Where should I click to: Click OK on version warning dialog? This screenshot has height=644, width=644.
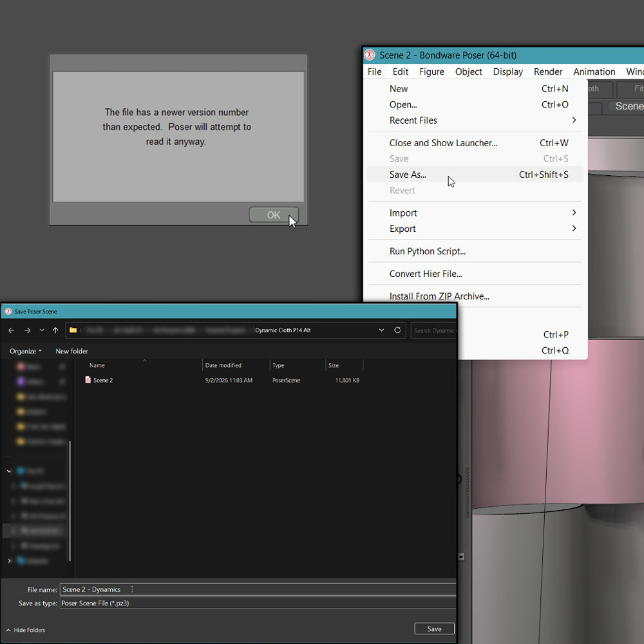coord(274,215)
